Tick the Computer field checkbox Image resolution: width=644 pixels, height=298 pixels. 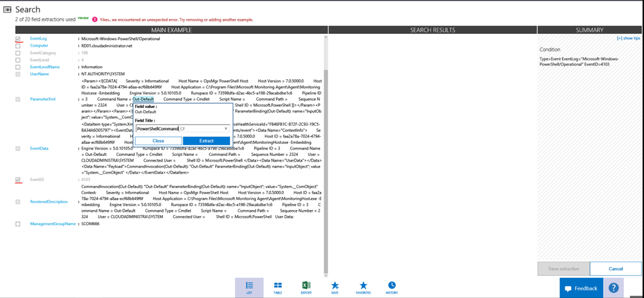click(18, 46)
